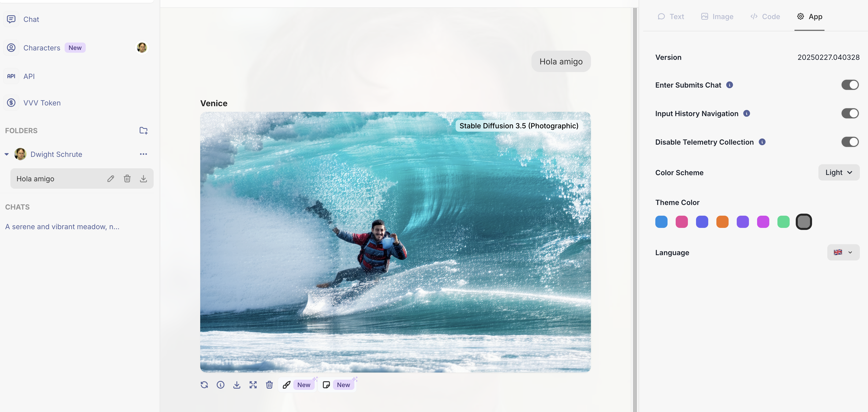Open Dwight Schrute folder options menu
This screenshot has width=868, height=412.
pos(143,154)
